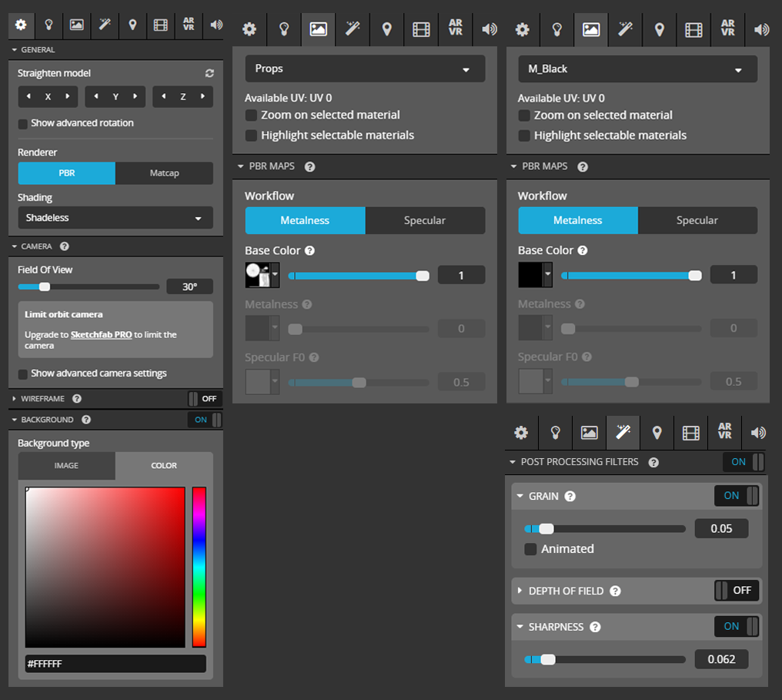
Task: Click the magic wand tab above Props dropdown
Action: coord(353,29)
